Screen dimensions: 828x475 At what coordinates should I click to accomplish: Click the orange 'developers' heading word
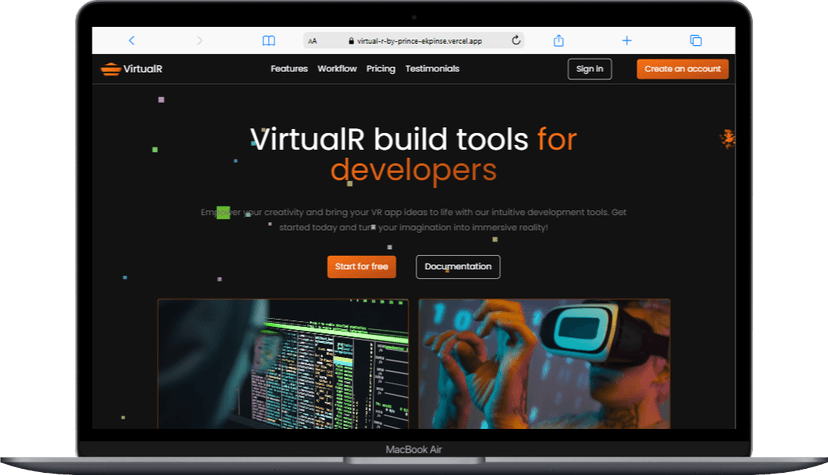[x=413, y=170]
